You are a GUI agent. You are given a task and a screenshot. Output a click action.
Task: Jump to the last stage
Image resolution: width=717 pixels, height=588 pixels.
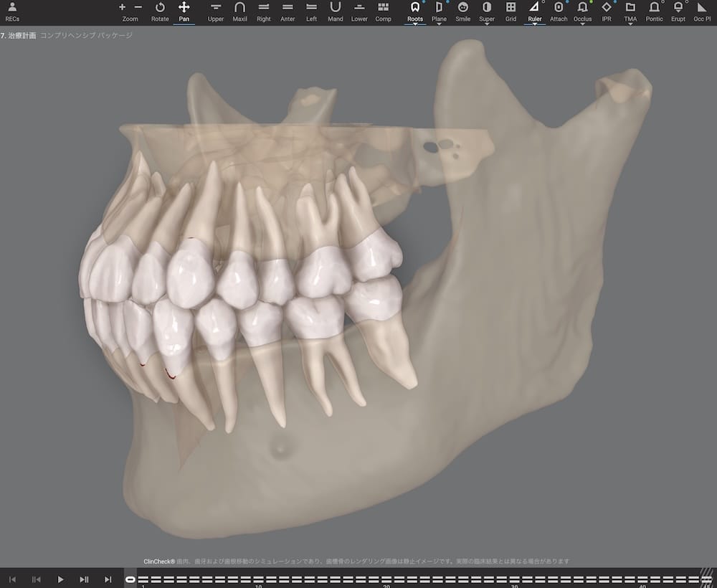pos(108,579)
